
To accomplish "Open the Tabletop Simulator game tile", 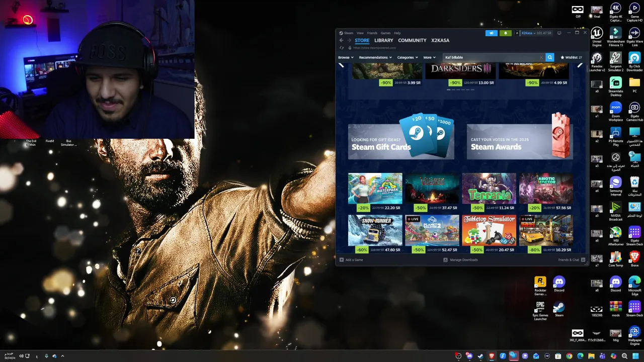I will pyautogui.click(x=489, y=234).
